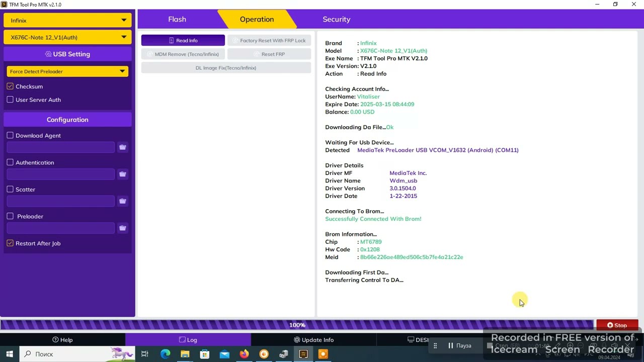Open File Explorer from the taskbar

[x=185, y=354]
